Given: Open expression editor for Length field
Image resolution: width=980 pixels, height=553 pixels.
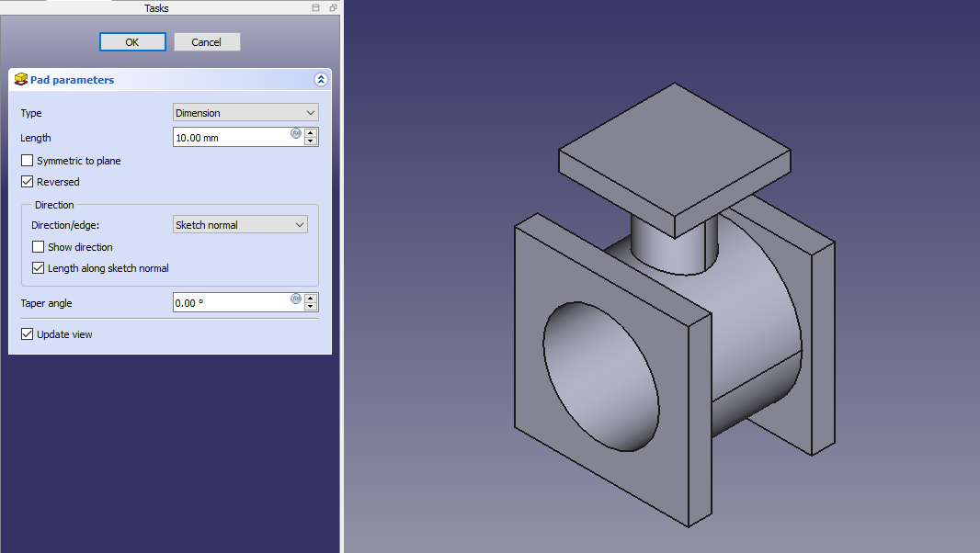Looking at the screenshot, I should (296, 133).
